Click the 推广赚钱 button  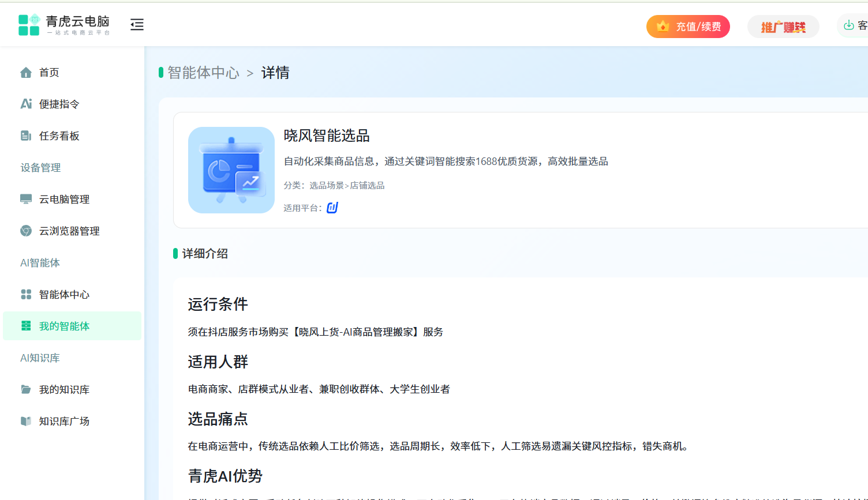coord(783,27)
